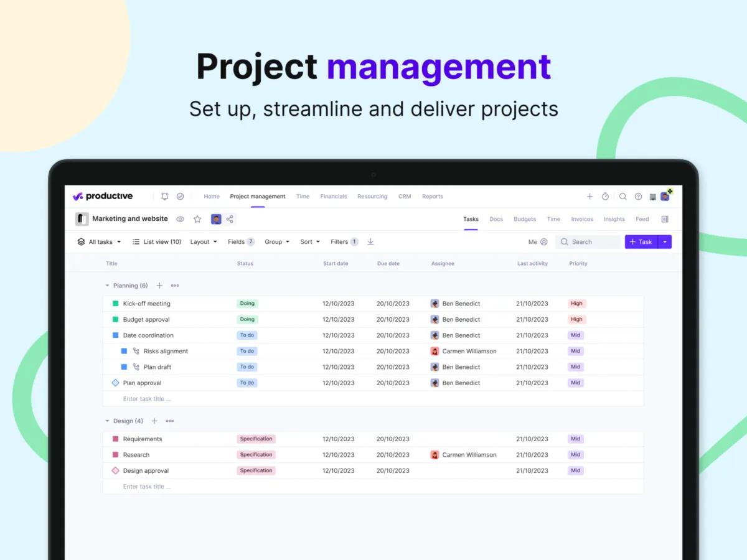
Task: Add a task to the Planning group
Action: [159, 286]
